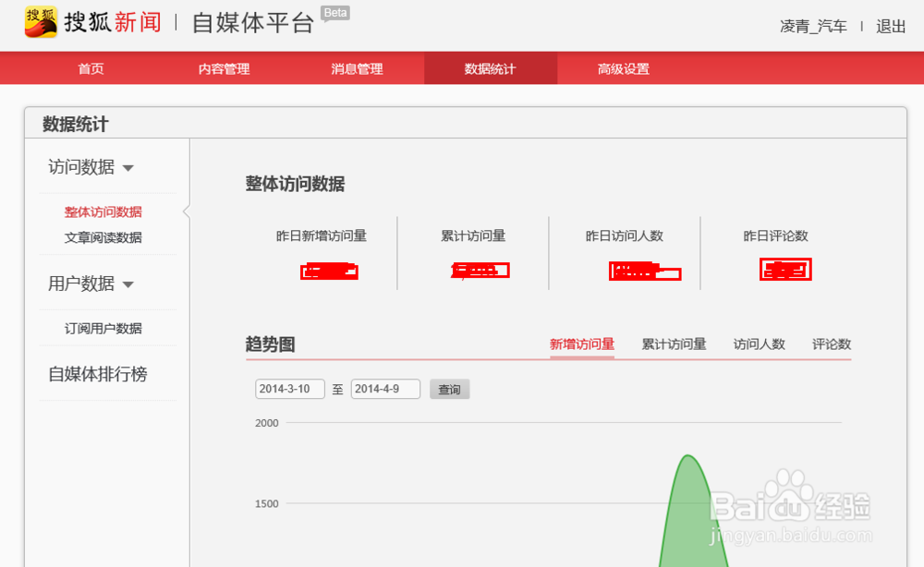This screenshot has width=924, height=567.
Task: Select 整体访问数据 in the sidebar
Action: click(103, 211)
